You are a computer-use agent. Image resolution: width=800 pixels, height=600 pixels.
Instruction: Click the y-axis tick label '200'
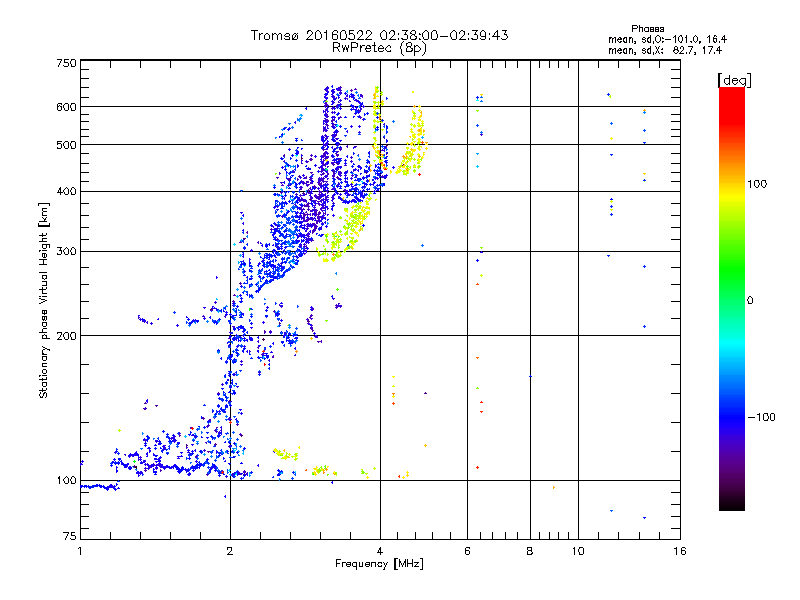pyautogui.click(x=66, y=336)
